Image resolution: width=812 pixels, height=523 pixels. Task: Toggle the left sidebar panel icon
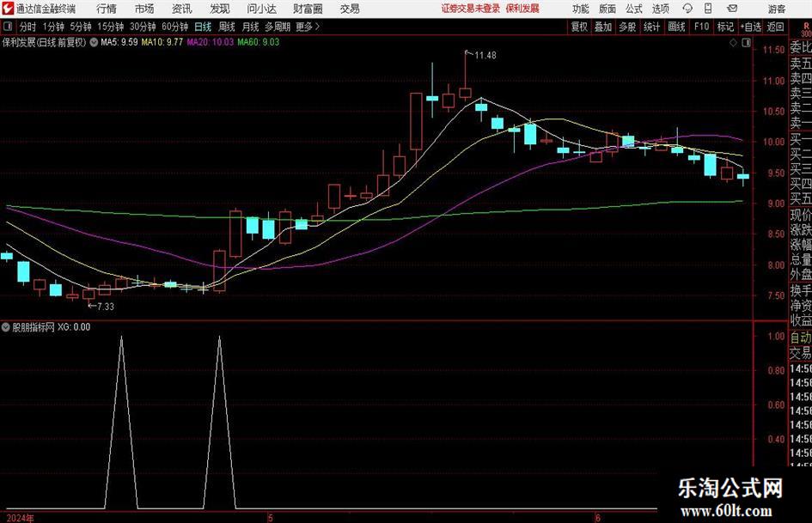tap(8, 27)
